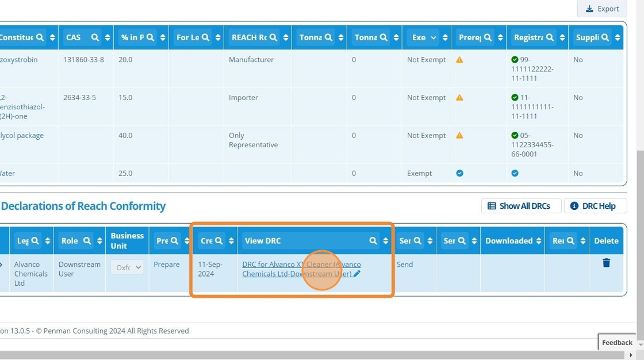Viewport: 644px width, 360px height.
Task: Open the Feedback tab
Action: pos(617,342)
